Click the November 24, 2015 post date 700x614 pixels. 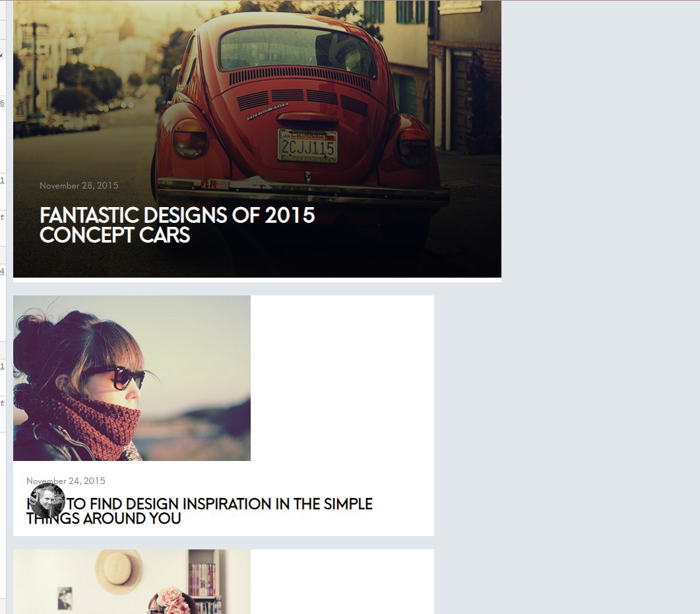pos(65,481)
